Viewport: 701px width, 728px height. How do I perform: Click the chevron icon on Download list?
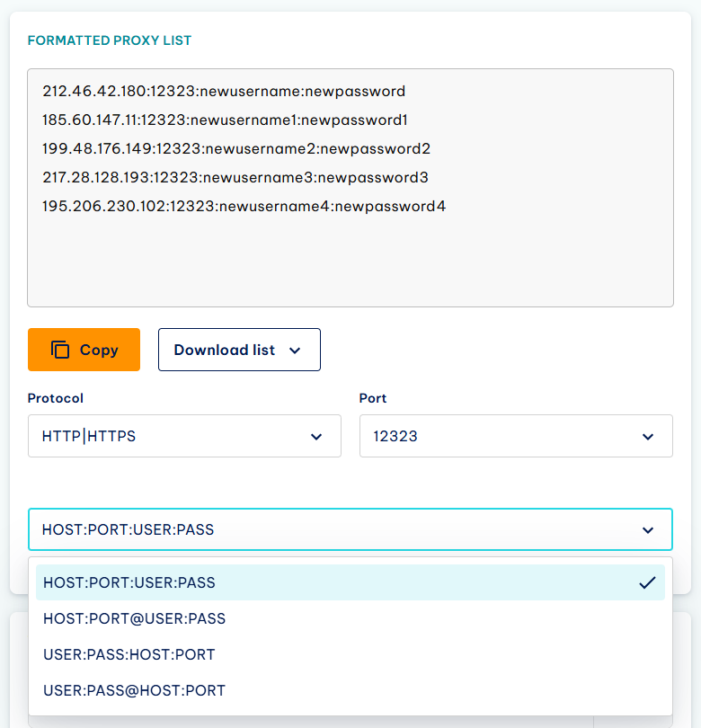(x=295, y=351)
